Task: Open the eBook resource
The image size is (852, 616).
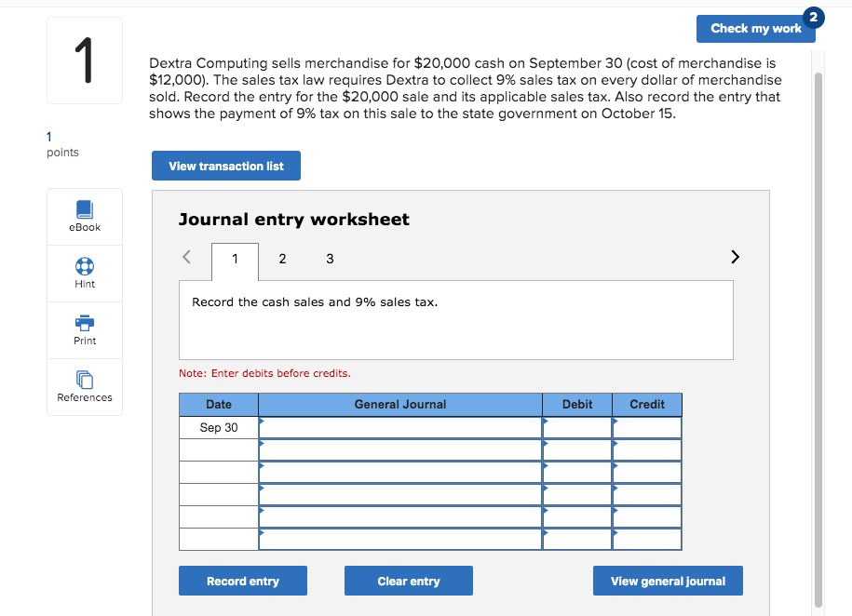Action: 84,216
